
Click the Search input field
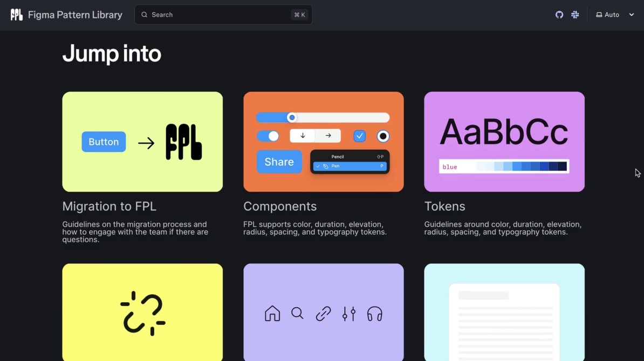pos(223,15)
